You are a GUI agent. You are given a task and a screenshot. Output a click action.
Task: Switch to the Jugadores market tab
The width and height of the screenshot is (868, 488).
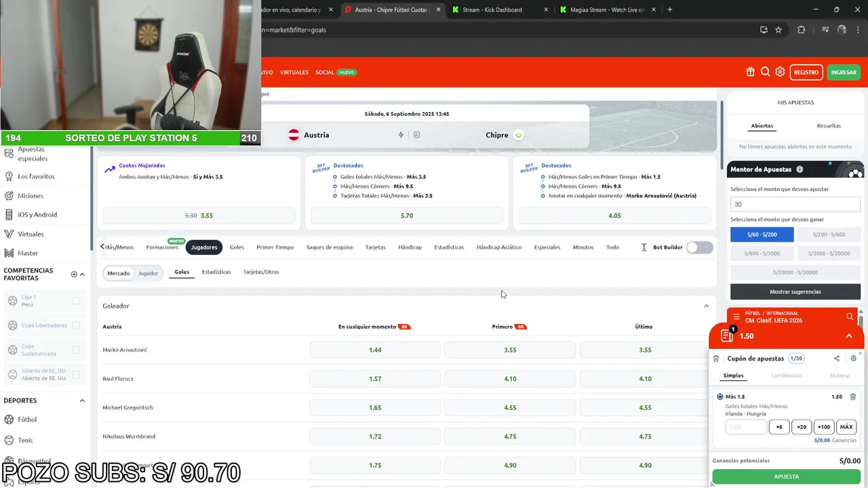204,247
